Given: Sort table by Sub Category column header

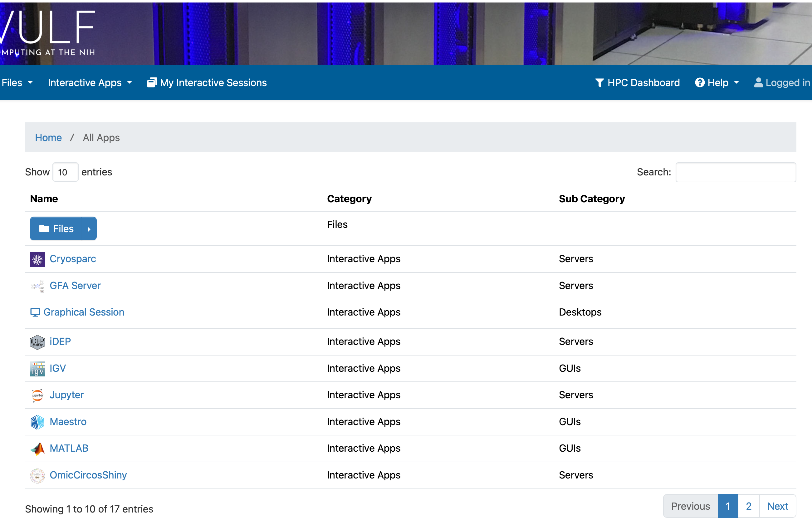Looking at the screenshot, I should click(x=592, y=199).
